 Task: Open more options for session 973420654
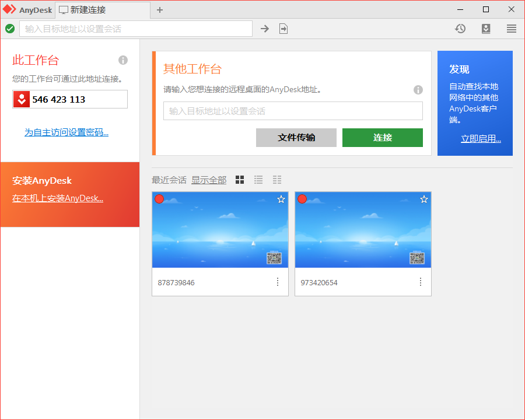(x=421, y=282)
